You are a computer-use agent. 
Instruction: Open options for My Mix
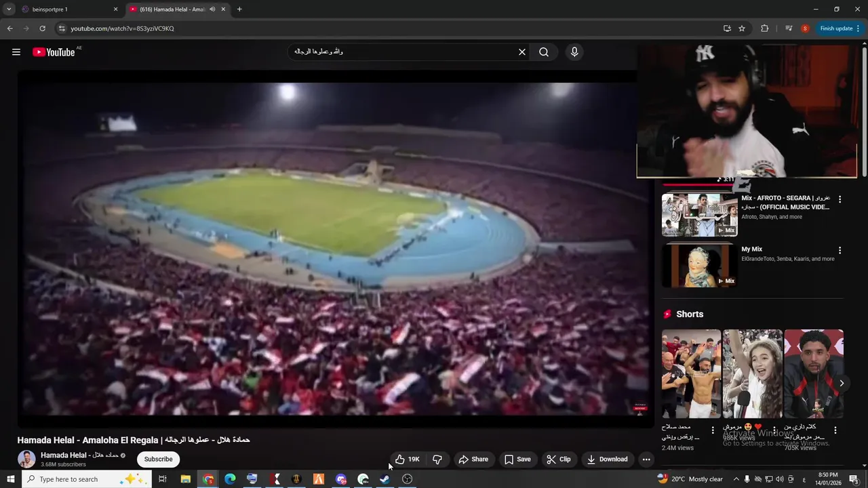(x=840, y=250)
